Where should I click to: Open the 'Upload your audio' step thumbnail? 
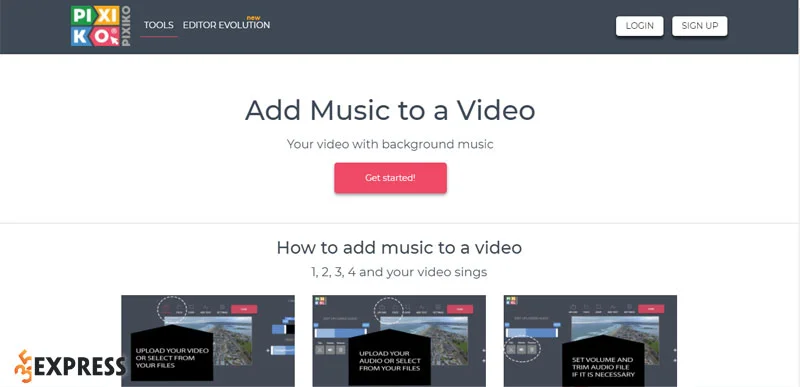(399, 341)
